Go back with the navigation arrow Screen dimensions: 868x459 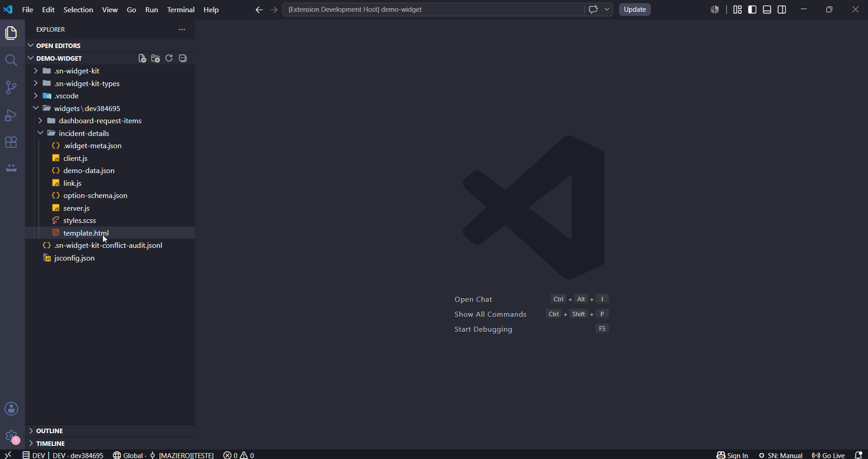259,10
